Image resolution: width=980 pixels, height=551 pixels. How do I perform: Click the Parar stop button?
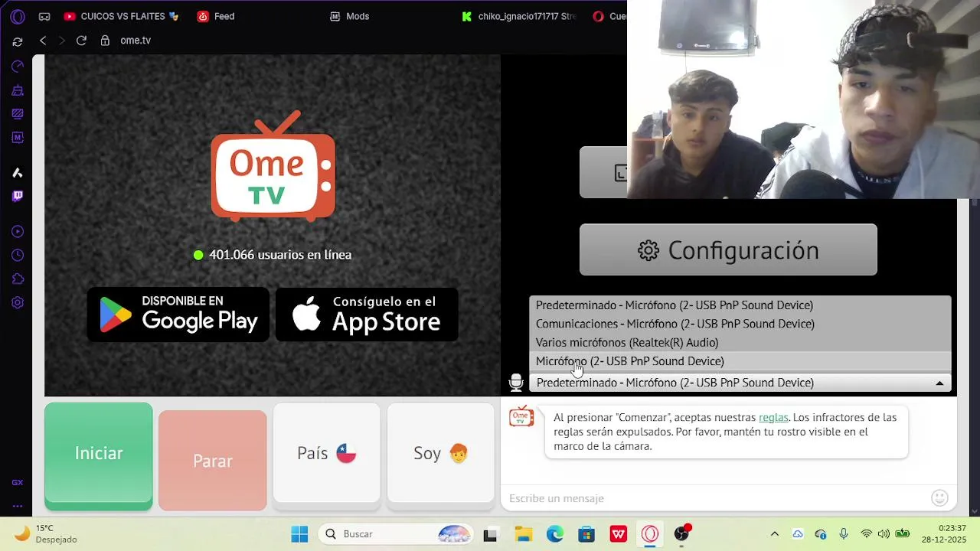213,461
